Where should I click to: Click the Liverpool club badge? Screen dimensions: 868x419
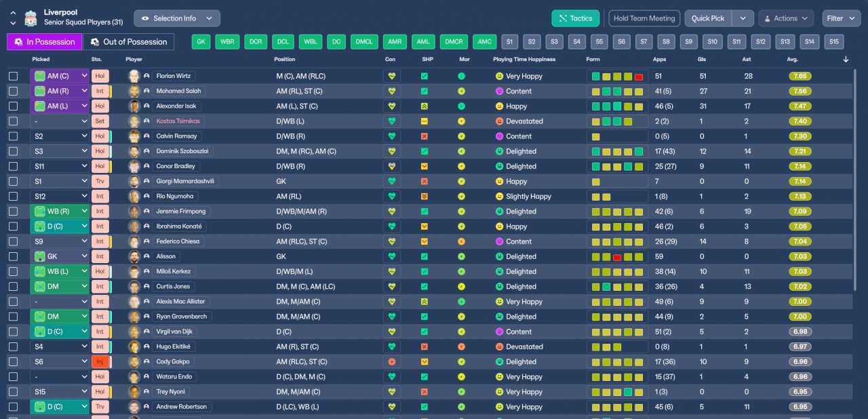31,18
